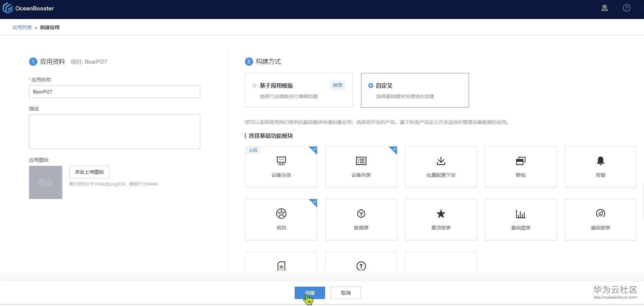This screenshot has height=306, width=644.
Task: Click the 群组 label text
Action: click(521, 175)
